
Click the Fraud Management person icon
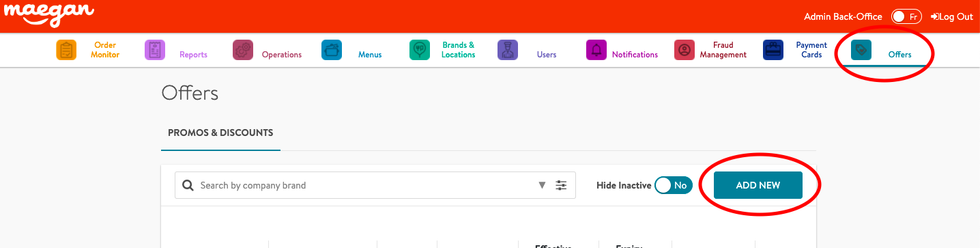684,50
